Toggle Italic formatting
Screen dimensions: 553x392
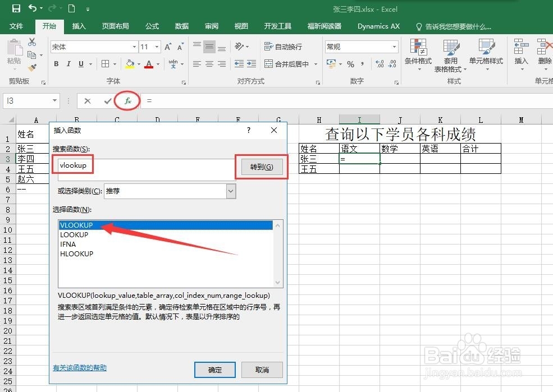point(68,64)
